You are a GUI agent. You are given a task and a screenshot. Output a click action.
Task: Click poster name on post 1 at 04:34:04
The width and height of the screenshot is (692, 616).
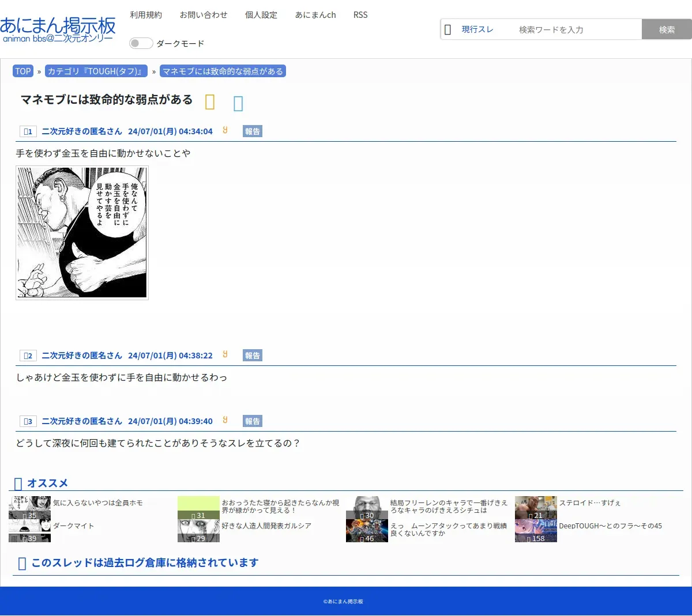pyautogui.click(x=82, y=131)
